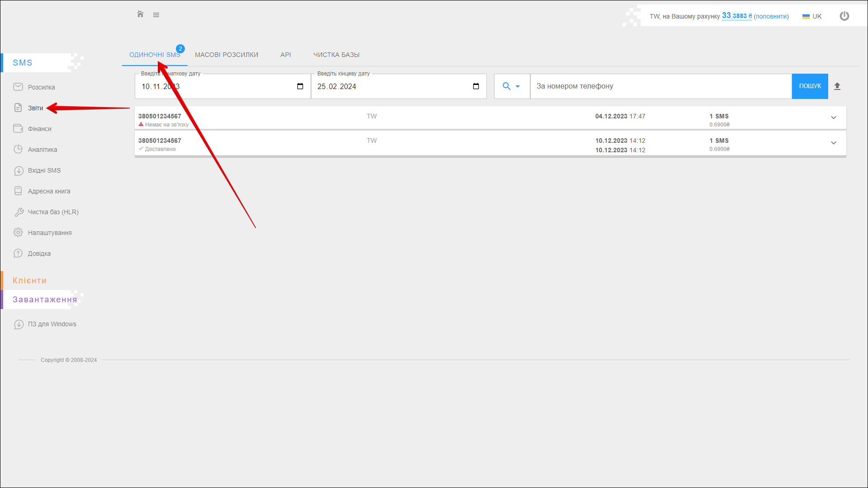Click the power logout icon
This screenshot has width=868, height=488.
[844, 16]
